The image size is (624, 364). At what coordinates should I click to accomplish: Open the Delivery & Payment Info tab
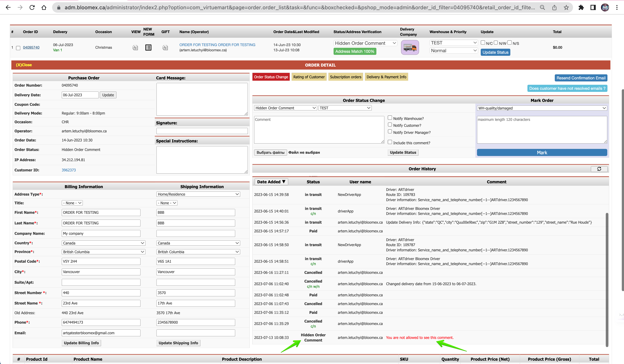point(386,77)
